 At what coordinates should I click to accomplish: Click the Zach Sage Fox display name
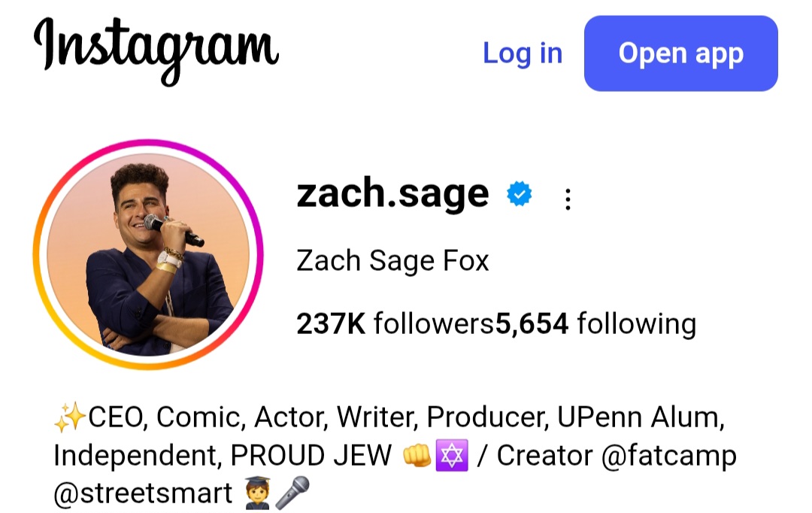[x=392, y=261]
